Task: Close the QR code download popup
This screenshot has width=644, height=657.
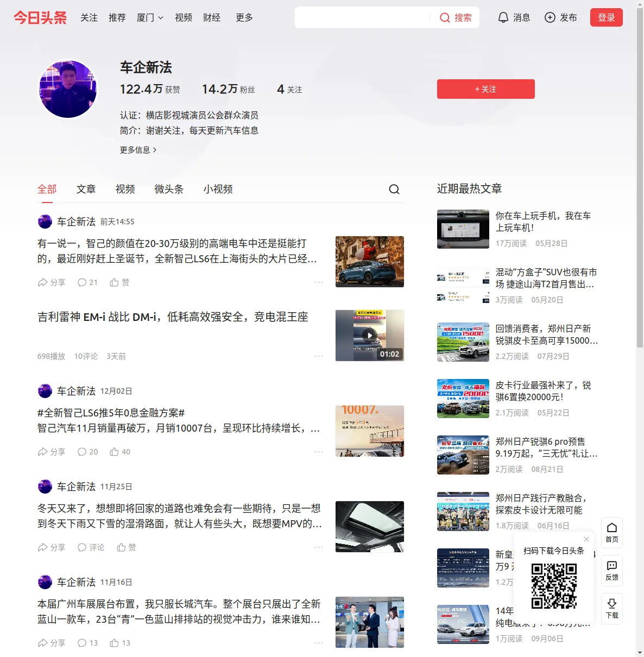Action: (x=586, y=539)
